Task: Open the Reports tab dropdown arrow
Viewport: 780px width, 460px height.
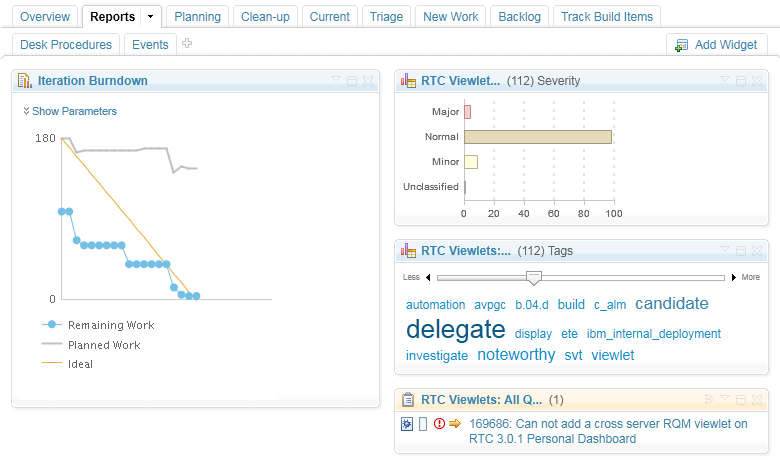Action: click(x=150, y=17)
